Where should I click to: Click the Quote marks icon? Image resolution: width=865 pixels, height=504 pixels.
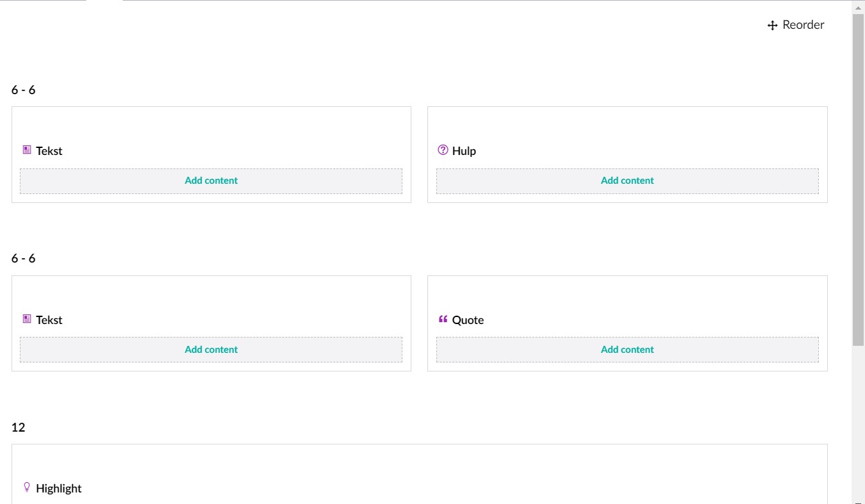[x=443, y=319]
